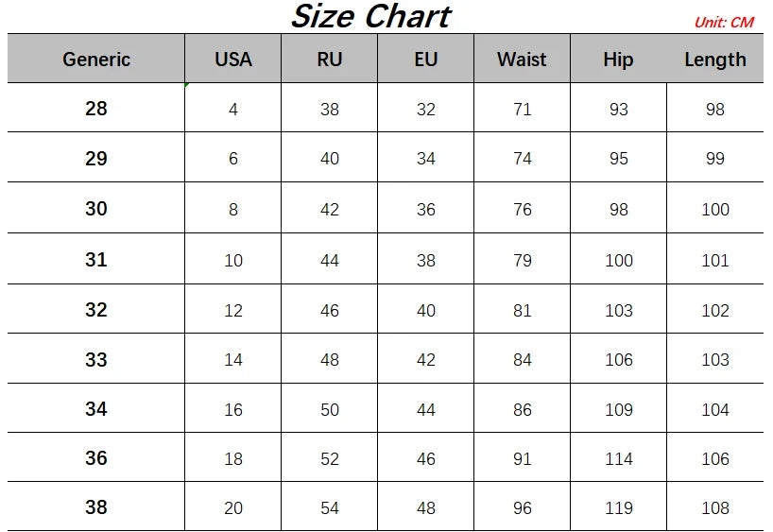Select the USA column header cell
Image resolution: width=773 pixels, height=532 pixels.
pos(233,60)
